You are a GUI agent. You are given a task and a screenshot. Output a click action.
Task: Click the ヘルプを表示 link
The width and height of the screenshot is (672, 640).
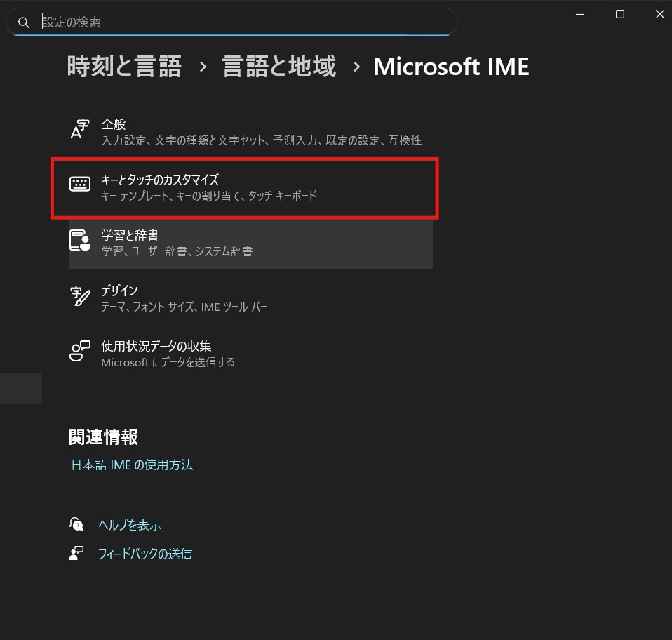tap(130, 525)
